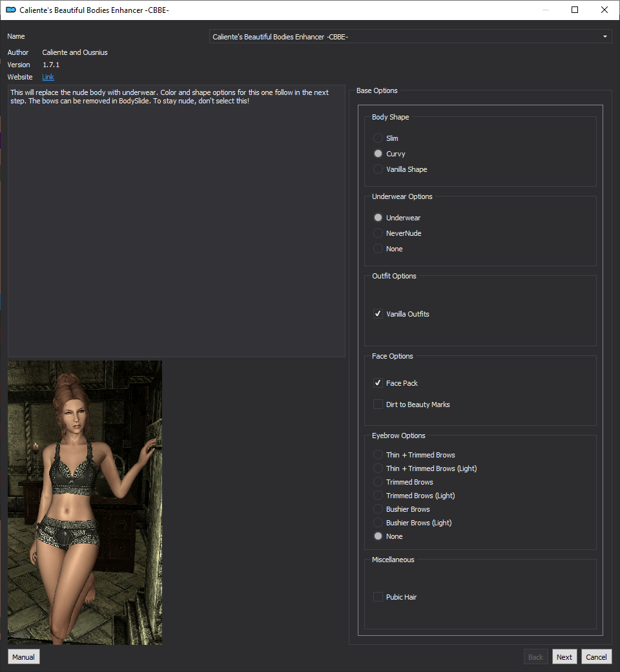The width and height of the screenshot is (620, 672).
Task: Maximize the installer window
Action: point(575,10)
